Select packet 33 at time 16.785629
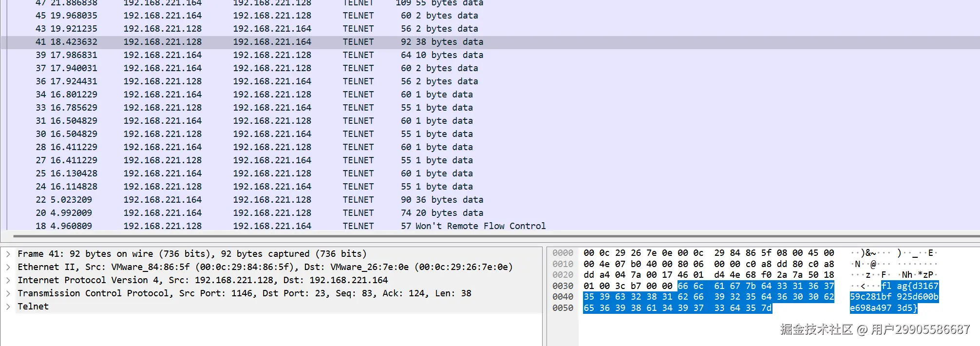Viewport: 980px width, 346px height. point(490,108)
